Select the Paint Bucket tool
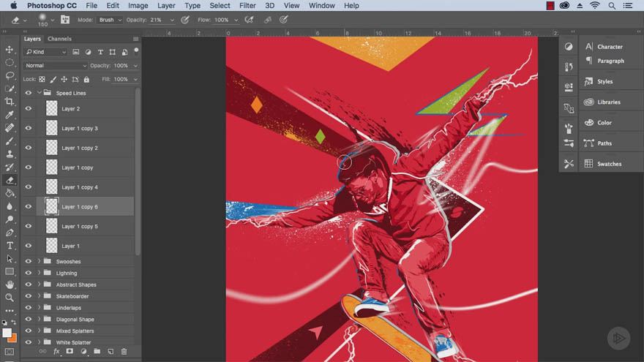This screenshot has height=362, width=644. [x=10, y=193]
